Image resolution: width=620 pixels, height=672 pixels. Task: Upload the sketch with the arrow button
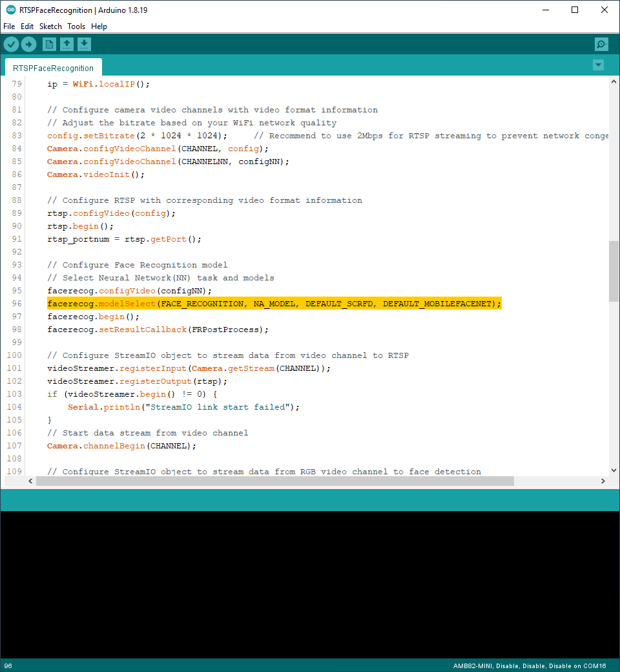29,44
